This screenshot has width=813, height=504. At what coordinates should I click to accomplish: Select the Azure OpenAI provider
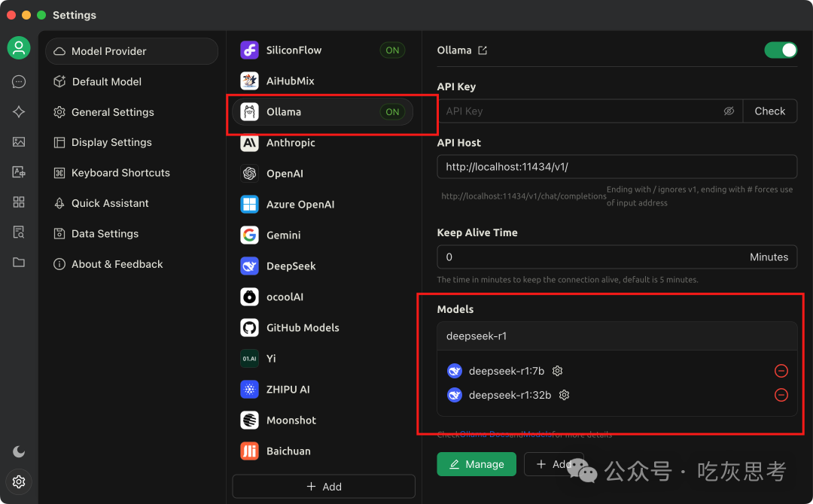(x=322, y=205)
